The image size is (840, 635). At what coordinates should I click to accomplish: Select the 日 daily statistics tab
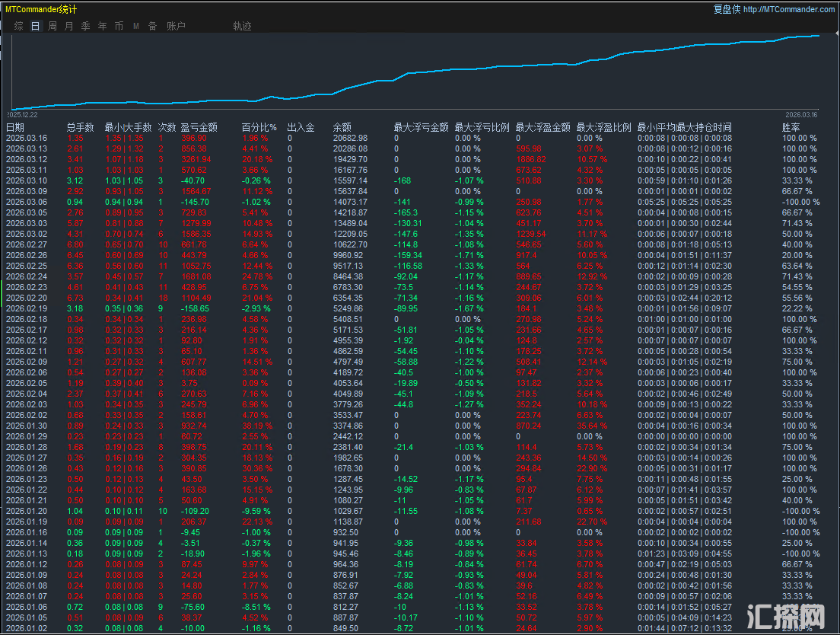tap(36, 26)
